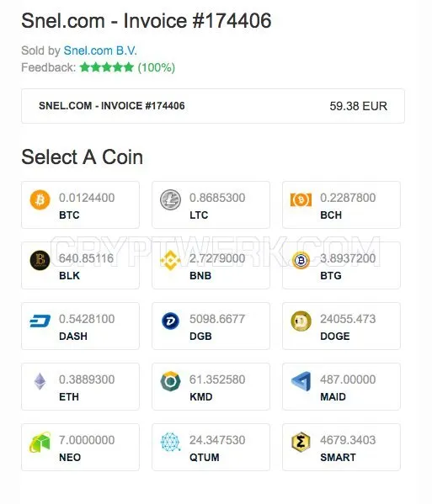Screen dimensions: 432x504
Task: Select the orange Bitcoin BTC coin icon
Action: (40, 199)
